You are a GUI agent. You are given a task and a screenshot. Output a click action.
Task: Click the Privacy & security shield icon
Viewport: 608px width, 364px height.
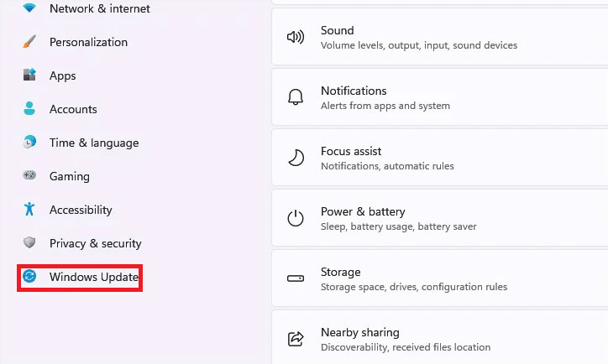click(x=30, y=243)
